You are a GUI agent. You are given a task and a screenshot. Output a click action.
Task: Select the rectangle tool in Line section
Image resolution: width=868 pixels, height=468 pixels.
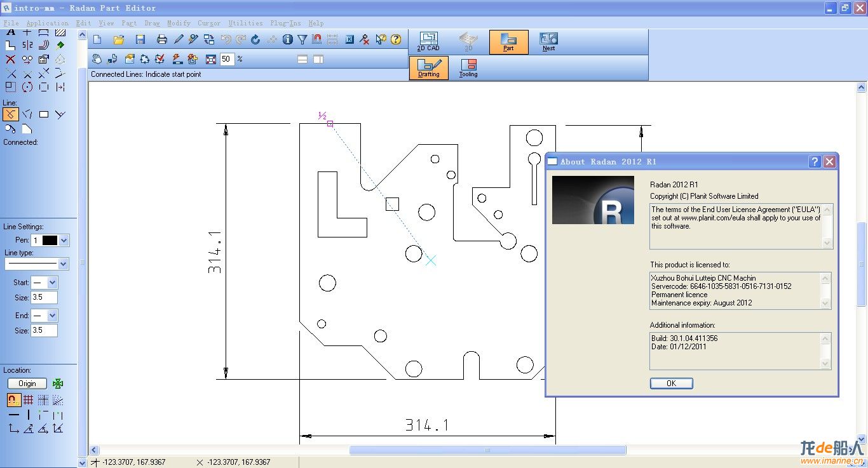tap(44, 114)
